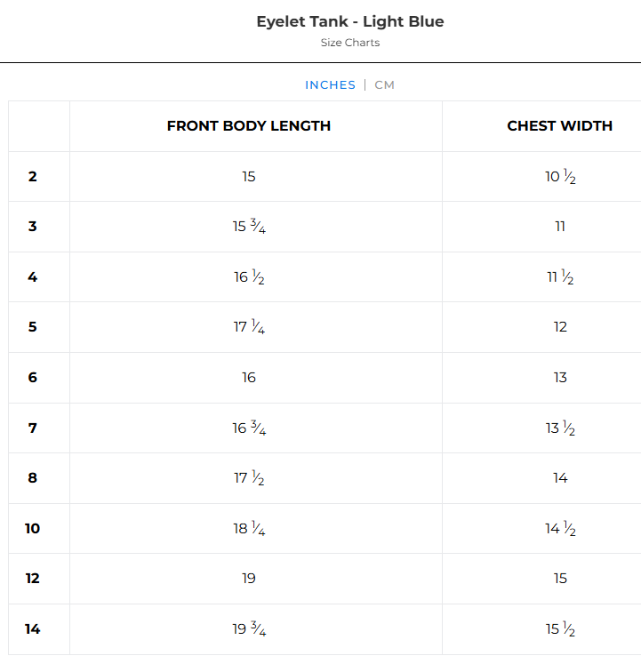Viewport: 641px width, 672px height.
Task: Click size 6 chest width value 13
Action: (x=560, y=378)
